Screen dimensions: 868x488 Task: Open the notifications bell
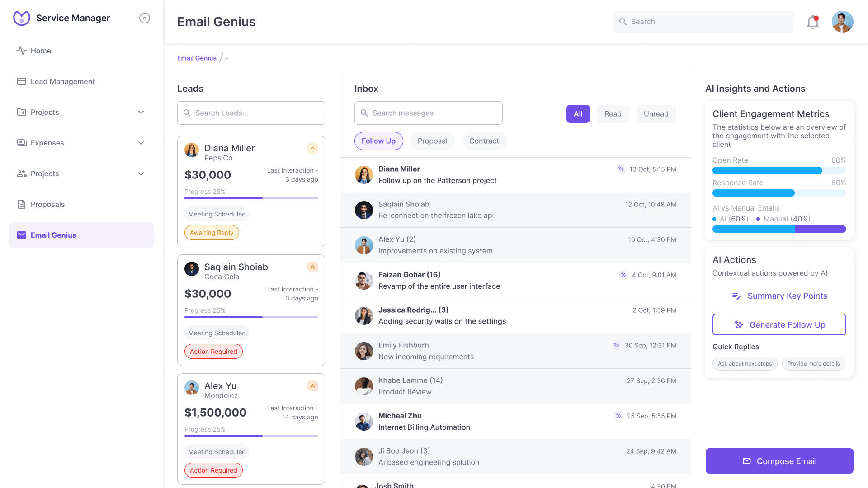point(812,22)
